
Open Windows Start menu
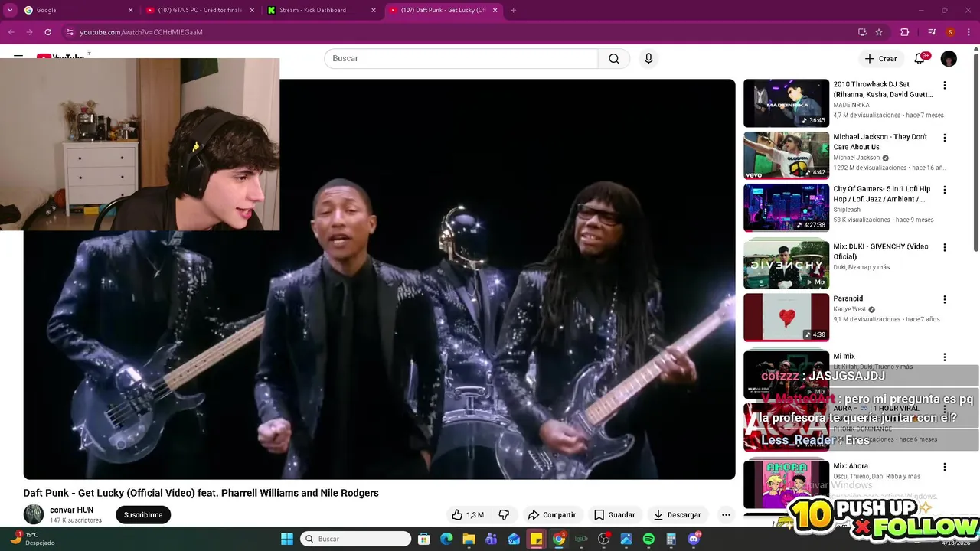pos(287,539)
